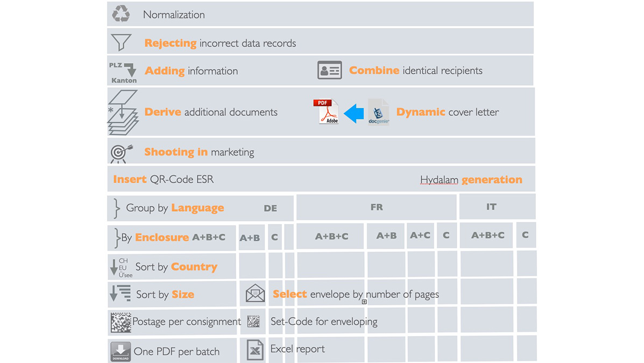The width and height of the screenshot is (644, 363).
Task: Click the PLZ Kanton arrow icon
Action: (124, 72)
